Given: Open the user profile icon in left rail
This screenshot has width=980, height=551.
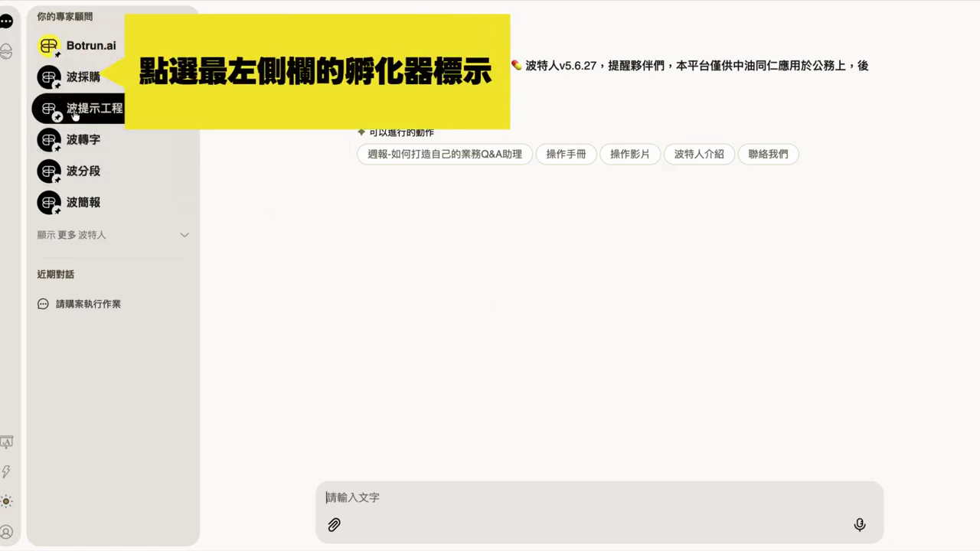Looking at the screenshot, I should 6,532.
